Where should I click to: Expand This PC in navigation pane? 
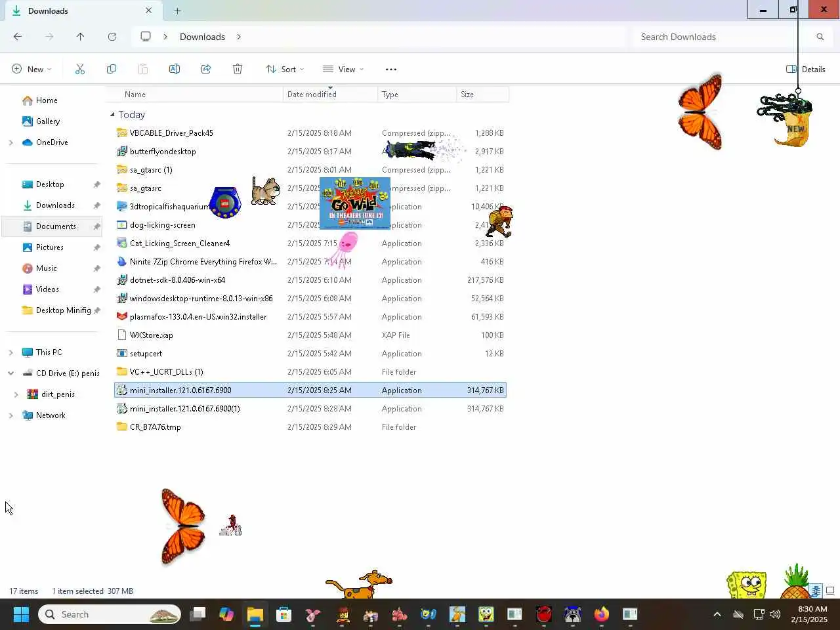point(11,352)
